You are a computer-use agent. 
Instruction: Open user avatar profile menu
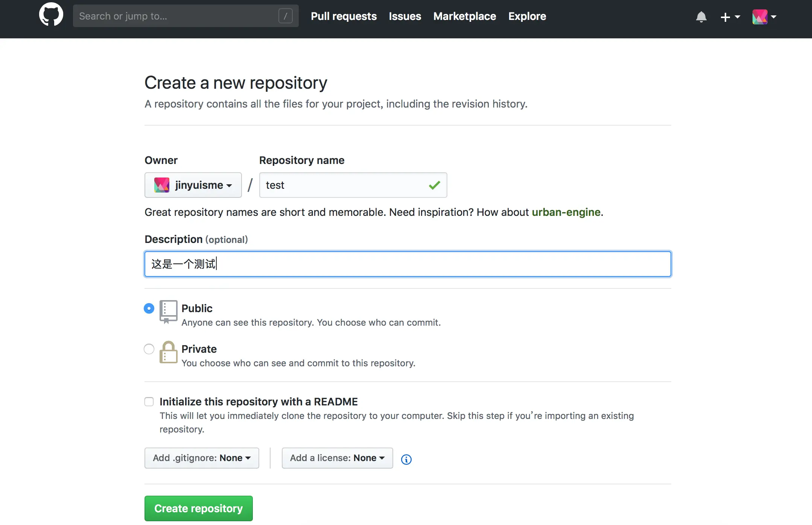click(764, 17)
